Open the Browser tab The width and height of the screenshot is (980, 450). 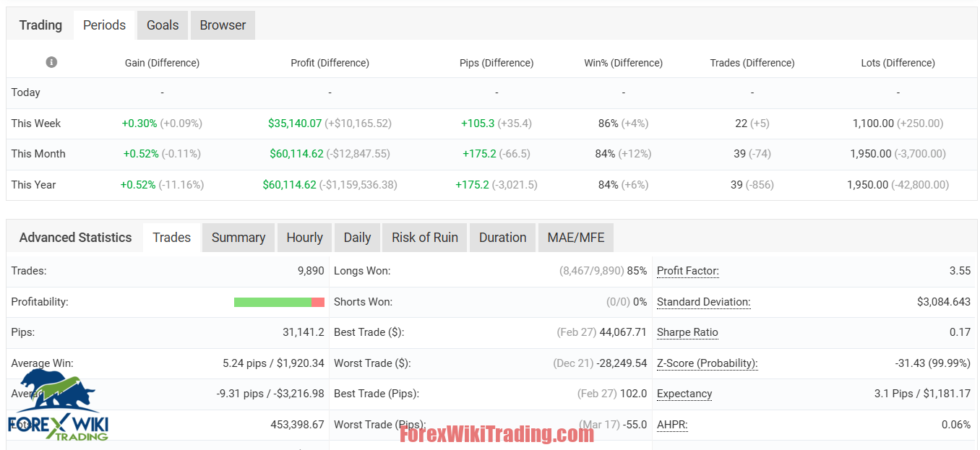(x=223, y=25)
